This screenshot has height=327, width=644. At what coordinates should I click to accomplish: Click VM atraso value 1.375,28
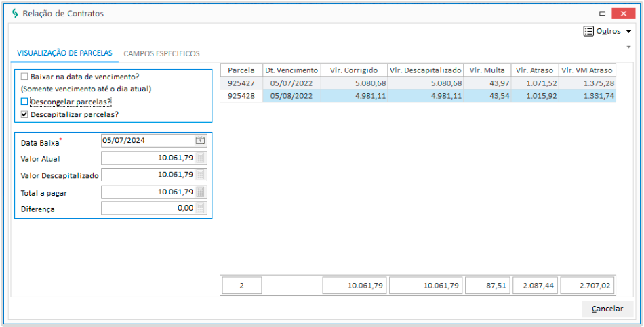(587, 83)
